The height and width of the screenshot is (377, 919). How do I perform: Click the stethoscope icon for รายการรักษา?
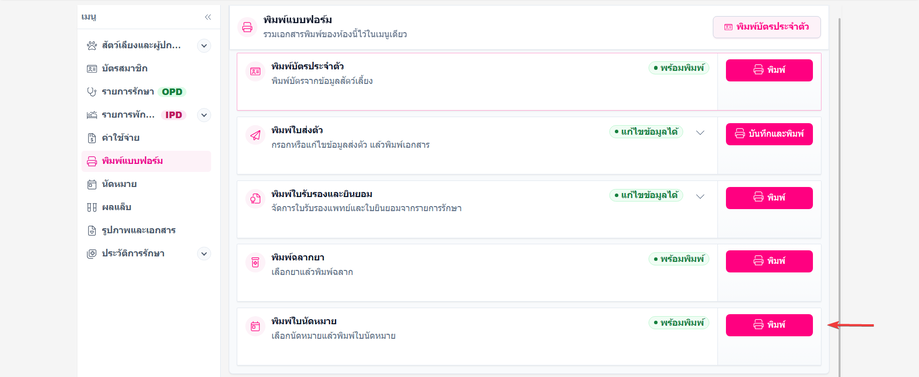click(91, 91)
